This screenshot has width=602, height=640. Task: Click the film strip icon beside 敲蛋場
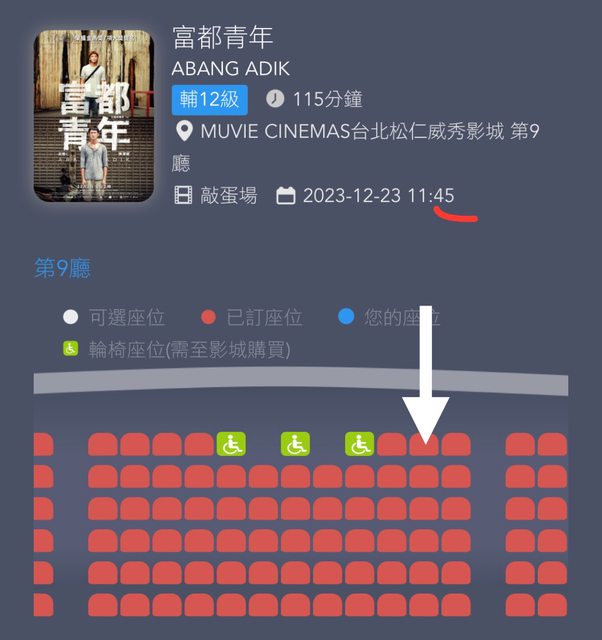pyautogui.click(x=183, y=195)
